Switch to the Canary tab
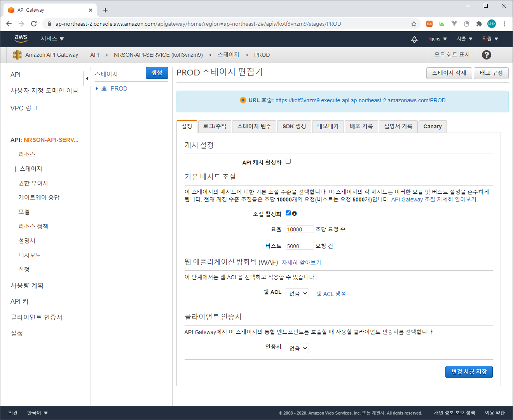 (x=433, y=126)
